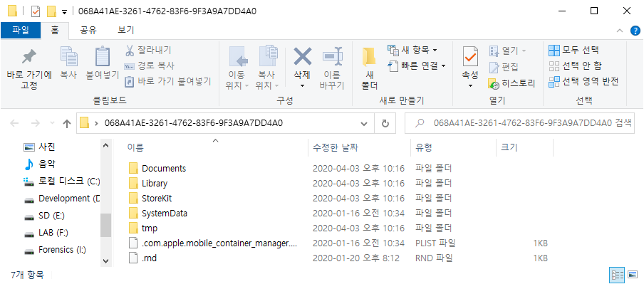644x284 pixels.
Task: Click the search box
Action: click(519, 123)
